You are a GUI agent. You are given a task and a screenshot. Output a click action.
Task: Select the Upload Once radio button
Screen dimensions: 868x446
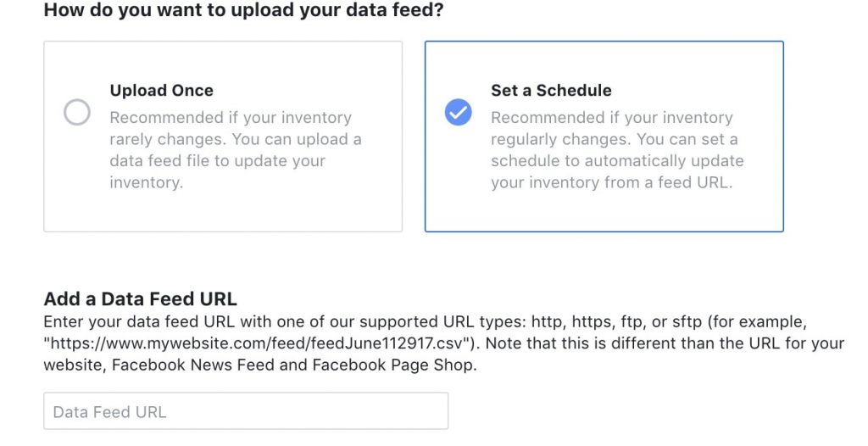(x=77, y=112)
